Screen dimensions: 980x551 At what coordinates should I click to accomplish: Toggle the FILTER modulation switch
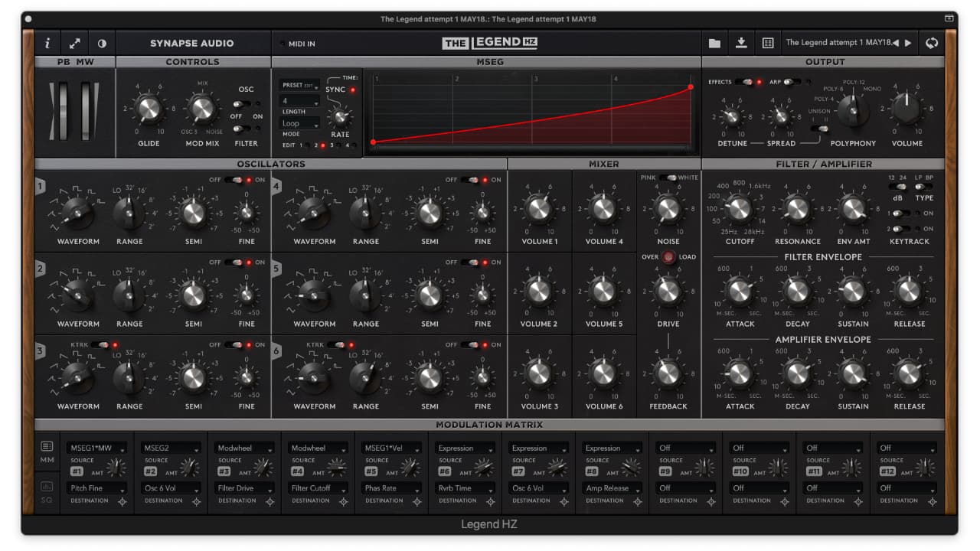[x=243, y=129]
